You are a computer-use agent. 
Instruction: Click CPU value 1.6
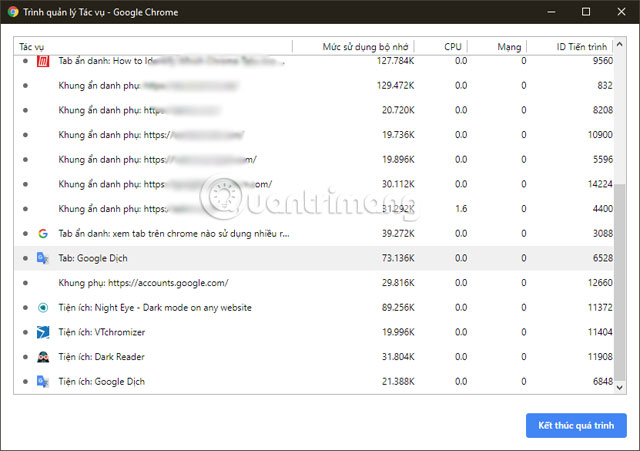tap(461, 209)
